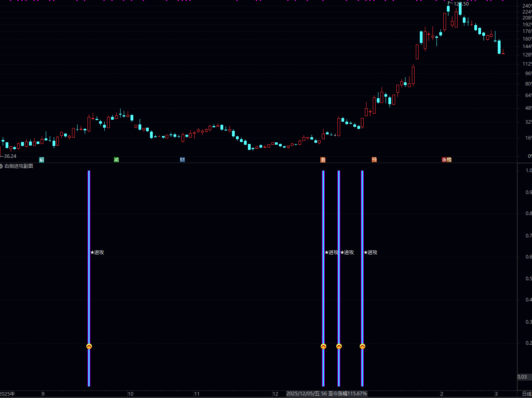Click the month 9 tick on the time axis
Viewport: 532px width, 398px height.
[43, 394]
